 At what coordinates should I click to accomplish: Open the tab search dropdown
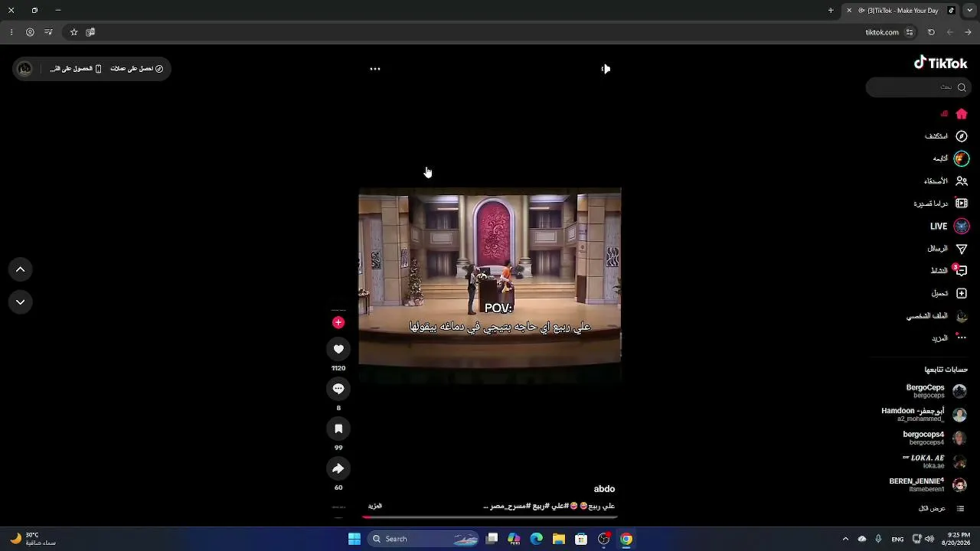point(969,11)
